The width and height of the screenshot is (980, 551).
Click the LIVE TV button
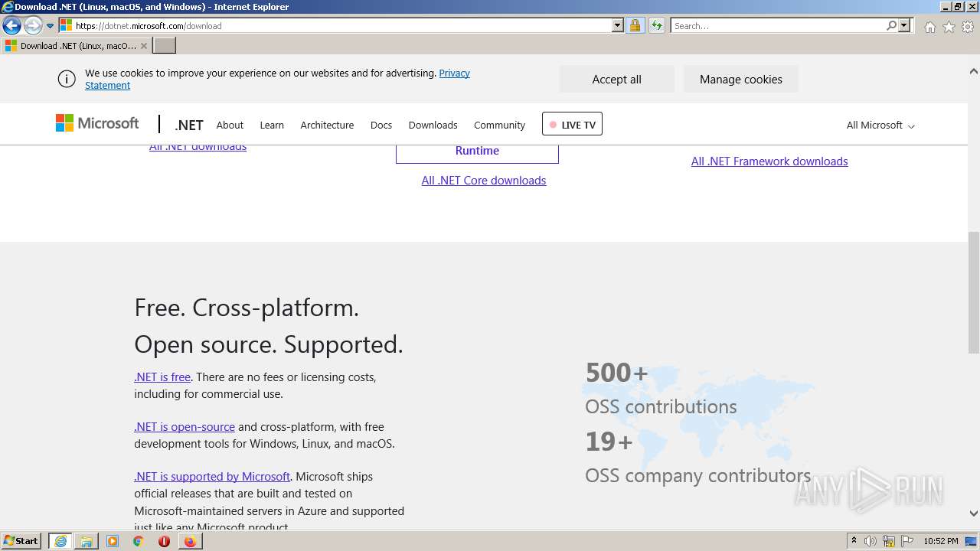click(572, 124)
